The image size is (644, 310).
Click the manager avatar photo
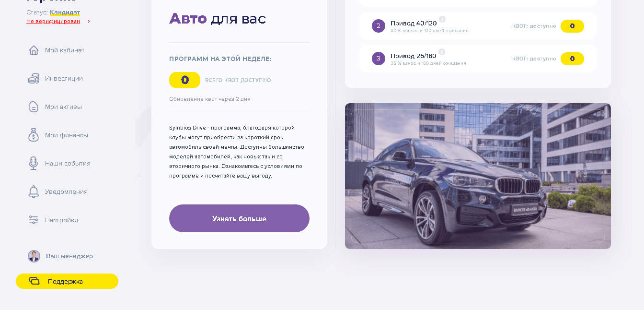pos(34,256)
